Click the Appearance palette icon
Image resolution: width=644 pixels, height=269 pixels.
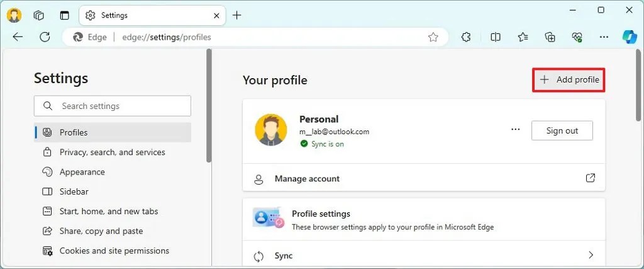(x=47, y=172)
